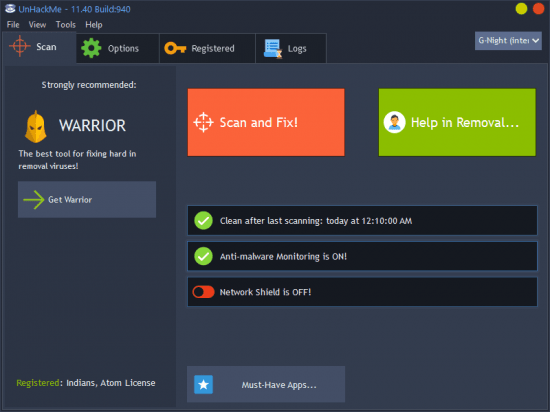Open the File menu
Viewport: 550px width, 412px height.
point(13,25)
